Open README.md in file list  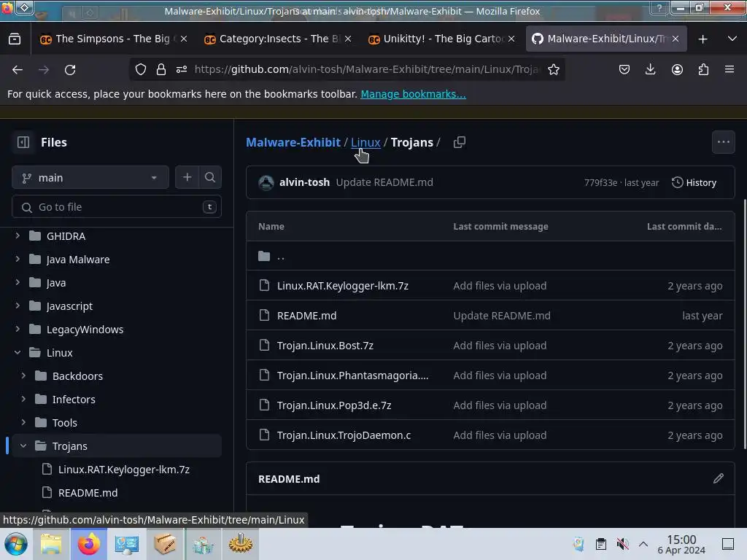coord(307,316)
